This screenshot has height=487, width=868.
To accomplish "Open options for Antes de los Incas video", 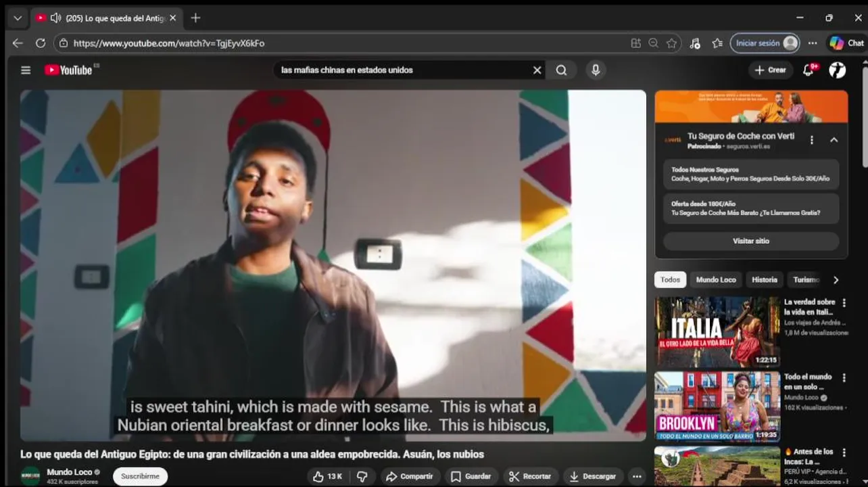I will pyautogui.click(x=844, y=452).
